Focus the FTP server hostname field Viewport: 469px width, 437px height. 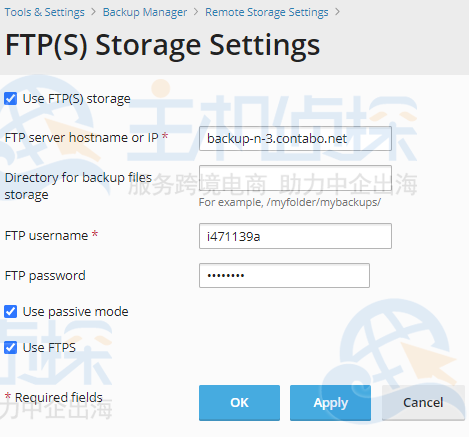point(295,138)
